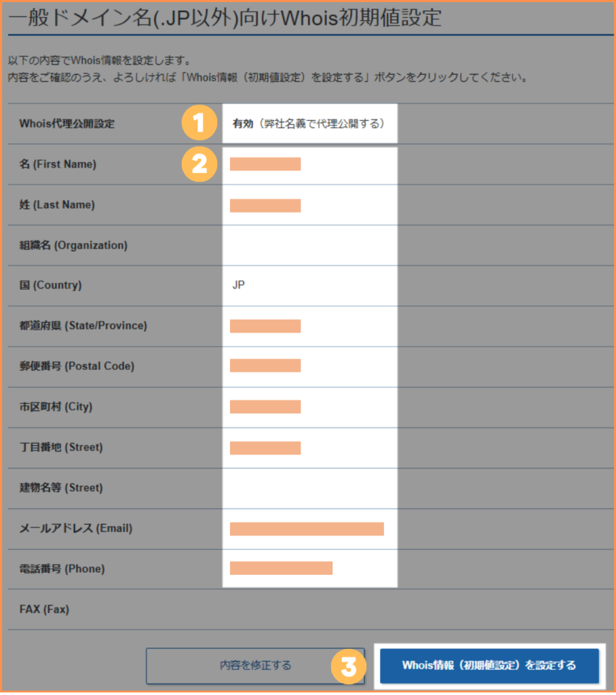Screen dimensions: 616x695
Task: Click the 組織名 (Organization) label
Action: tap(73, 246)
